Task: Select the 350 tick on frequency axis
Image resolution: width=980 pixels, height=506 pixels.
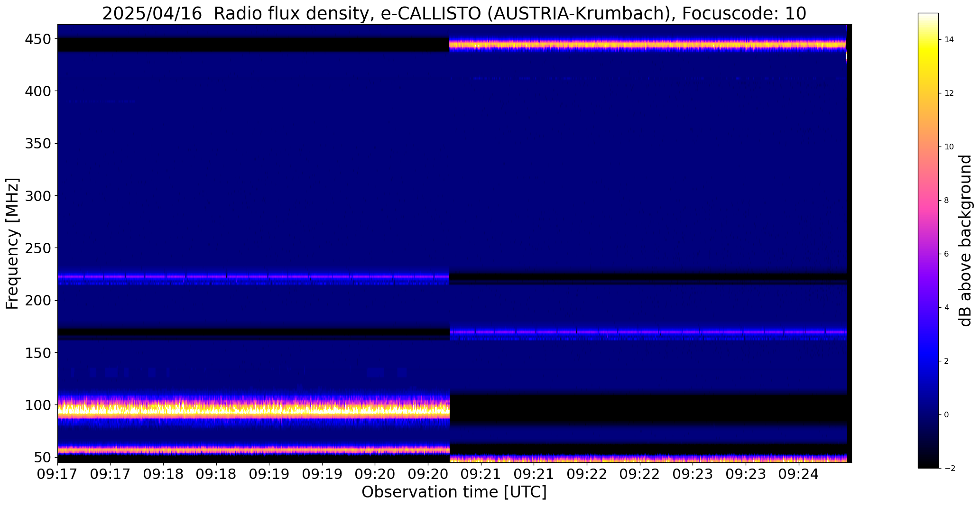Action: coord(37,143)
